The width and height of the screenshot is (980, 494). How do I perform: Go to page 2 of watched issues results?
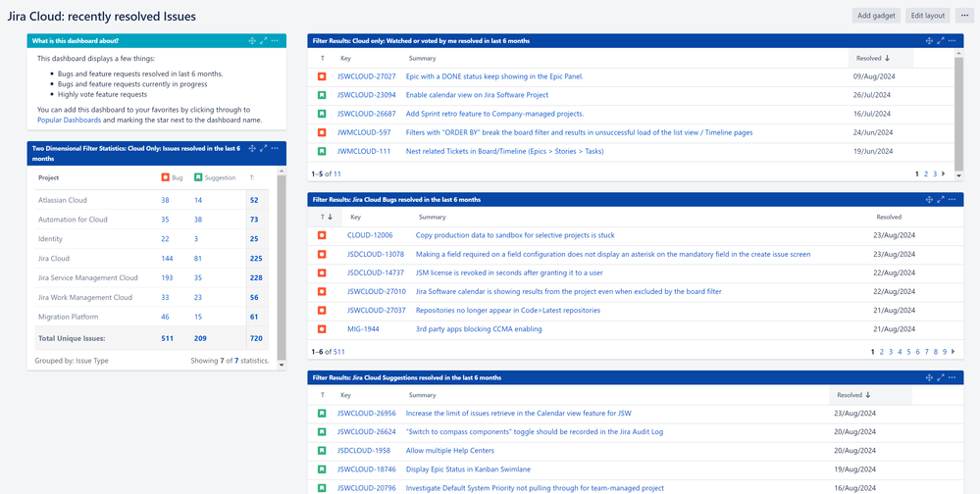[x=926, y=173]
